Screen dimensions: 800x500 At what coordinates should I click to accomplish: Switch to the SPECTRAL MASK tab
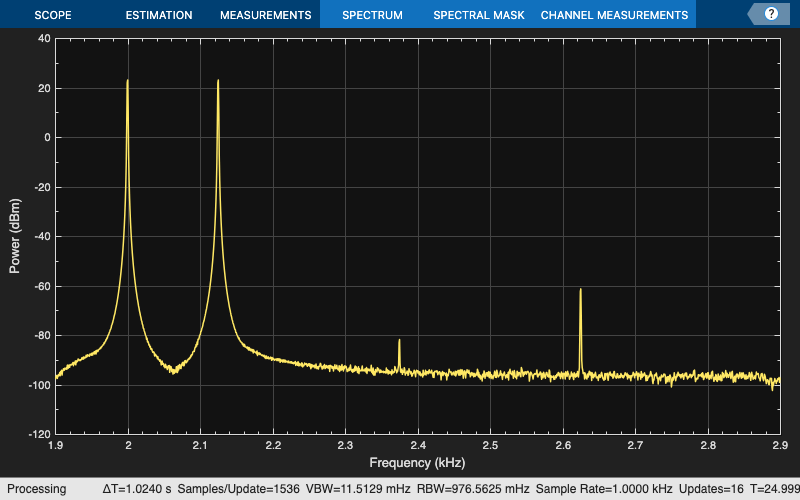(x=479, y=15)
